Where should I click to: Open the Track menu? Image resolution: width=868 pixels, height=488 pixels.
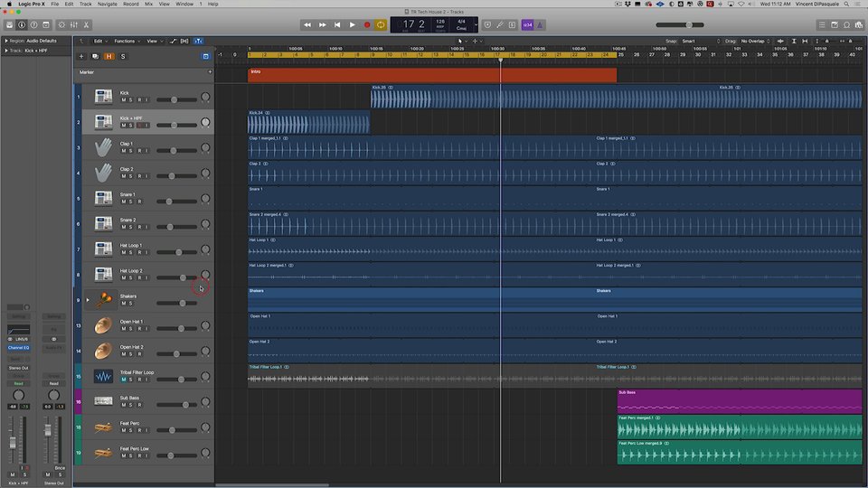click(85, 4)
